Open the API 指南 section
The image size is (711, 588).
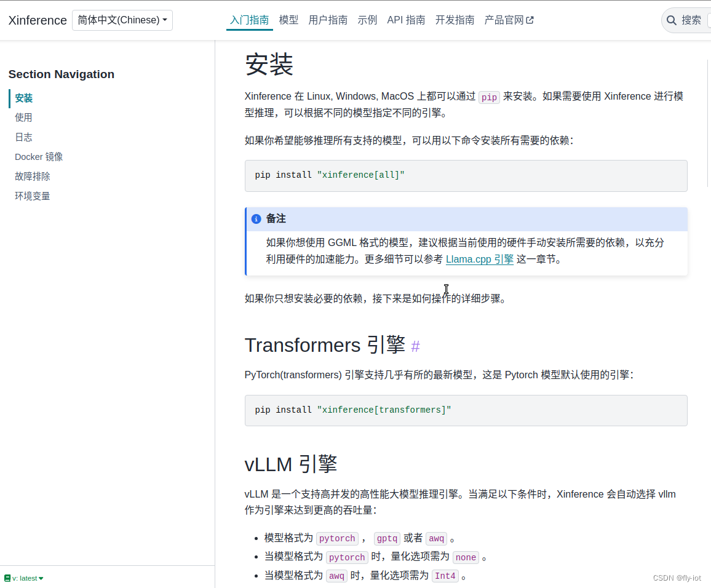(x=406, y=20)
